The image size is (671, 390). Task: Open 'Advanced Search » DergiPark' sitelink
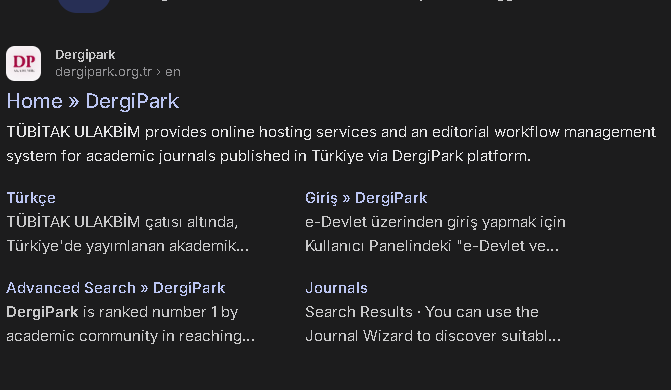click(x=116, y=288)
